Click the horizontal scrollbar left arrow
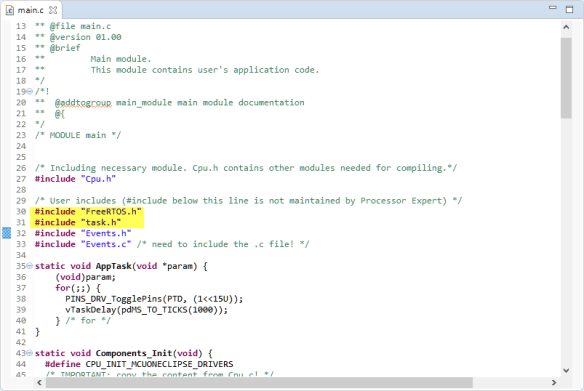Viewport: 584px width, 391px height. (39, 382)
